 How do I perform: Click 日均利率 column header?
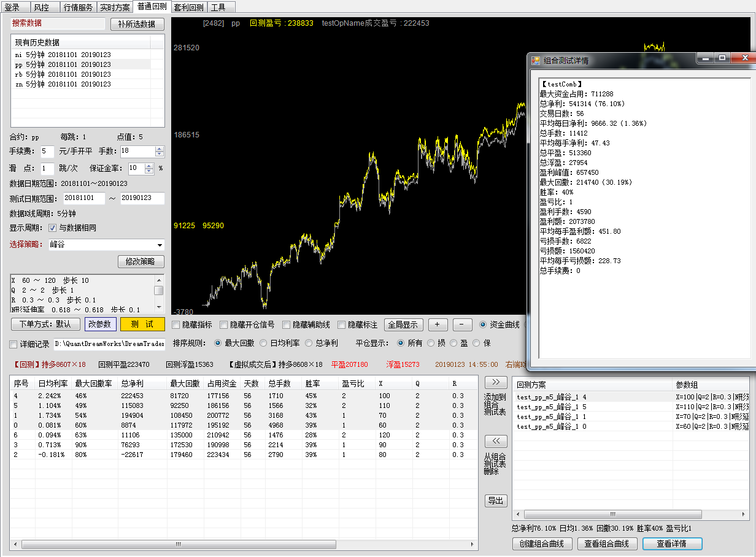pos(53,383)
